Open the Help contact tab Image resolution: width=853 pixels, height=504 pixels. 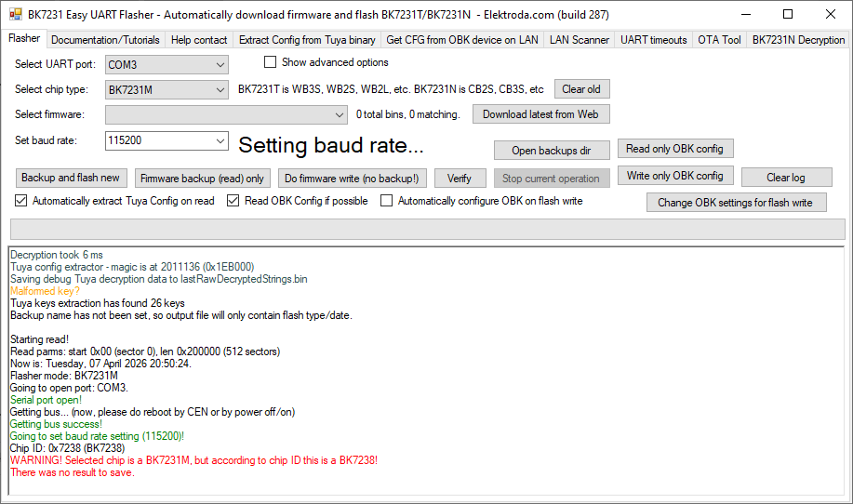tap(199, 40)
